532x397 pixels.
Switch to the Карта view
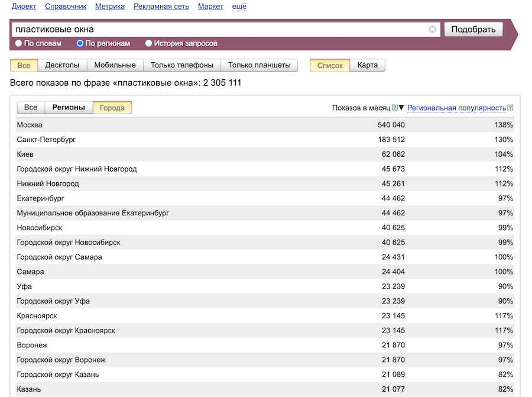pos(367,65)
